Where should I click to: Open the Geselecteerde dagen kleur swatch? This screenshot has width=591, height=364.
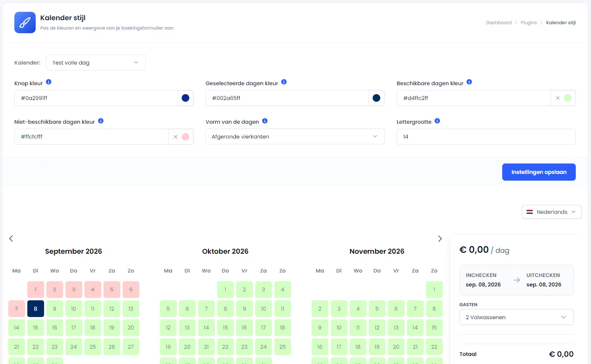pos(376,98)
